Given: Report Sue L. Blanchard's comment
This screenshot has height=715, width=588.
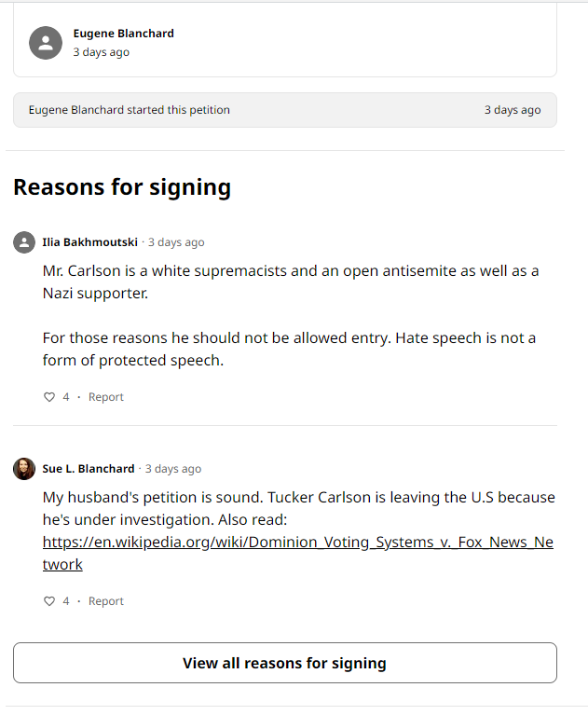Looking at the screenshot, I should (x=106, y=601).
